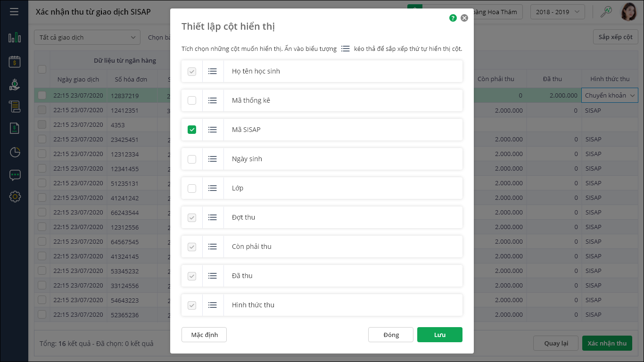644x362 pixels.
Task: Open the calendar fee sidebar icon
Action: [15, 61]
